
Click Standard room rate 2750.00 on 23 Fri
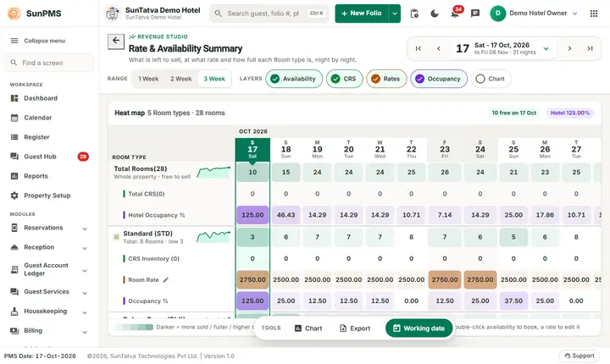(445, 279)
